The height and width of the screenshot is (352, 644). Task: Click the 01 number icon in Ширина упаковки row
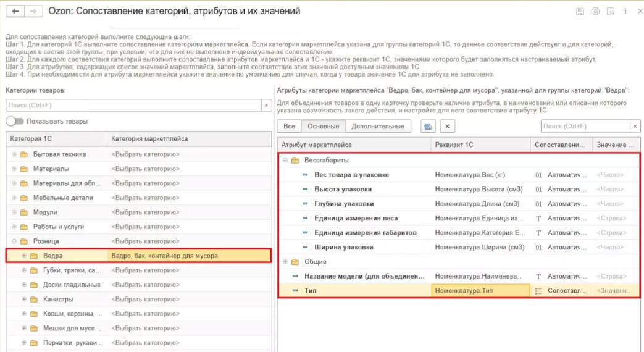coord(538,247)
